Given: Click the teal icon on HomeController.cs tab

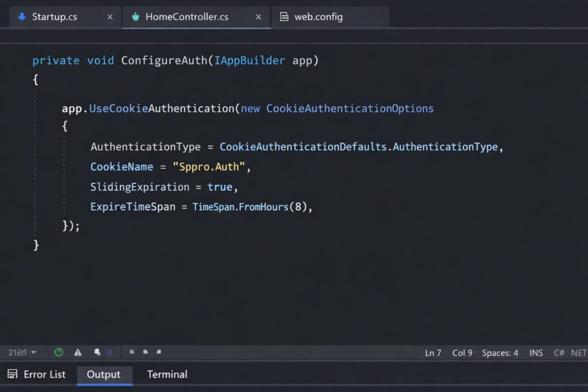Looking at the screenshot, I should coord(136,17).
